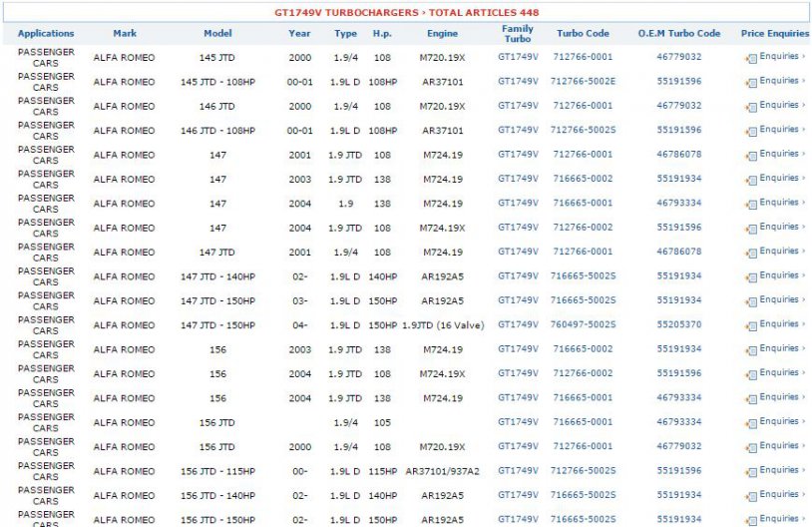Select the O.E.M Turbo Code column header

click(678, 34)
